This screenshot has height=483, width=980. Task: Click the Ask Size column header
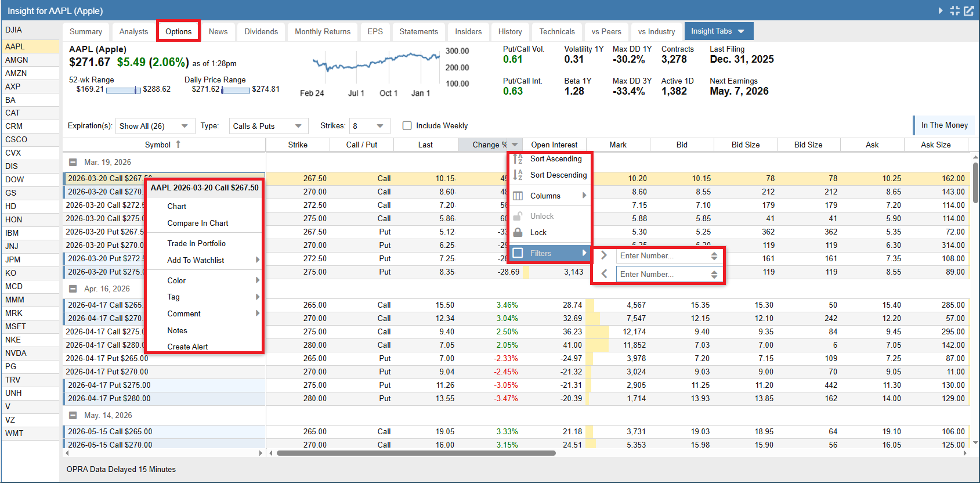[x=935, y=145]
